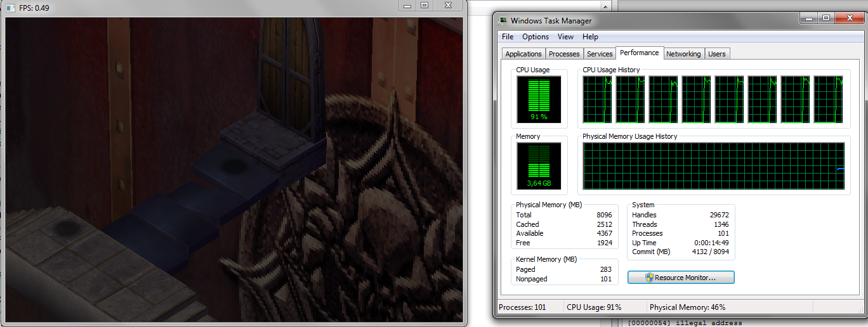Click the CPU Usage gauge showing 91%
The image size is (868, 327).
click(x=539, y=99)
